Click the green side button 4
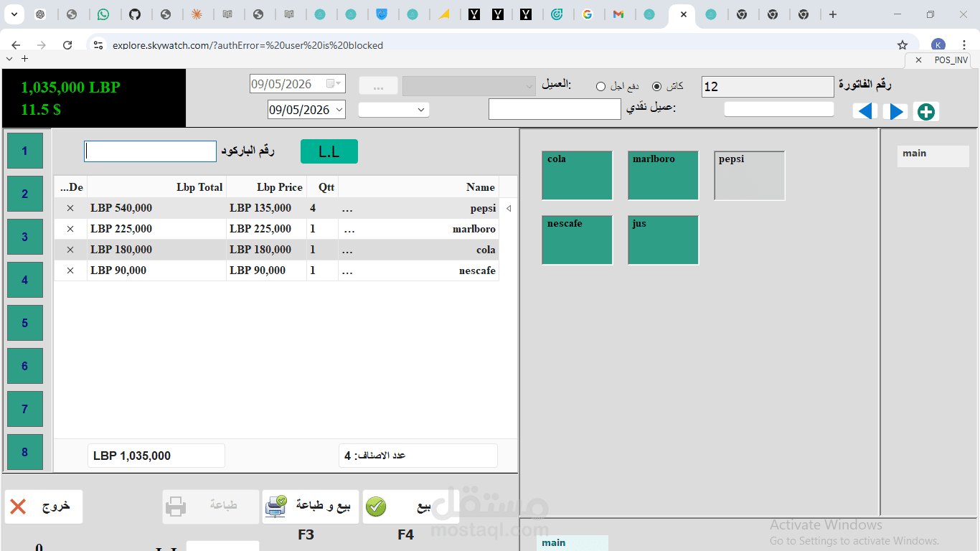The height and width of the screenshot is (551, 980). click(25, 280)
